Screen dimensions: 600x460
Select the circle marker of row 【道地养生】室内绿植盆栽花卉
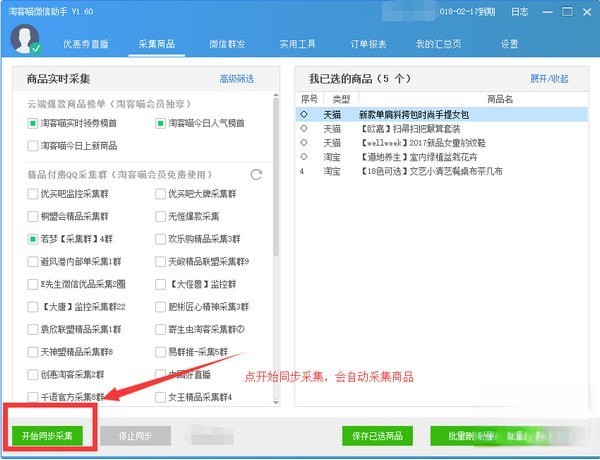304,157
